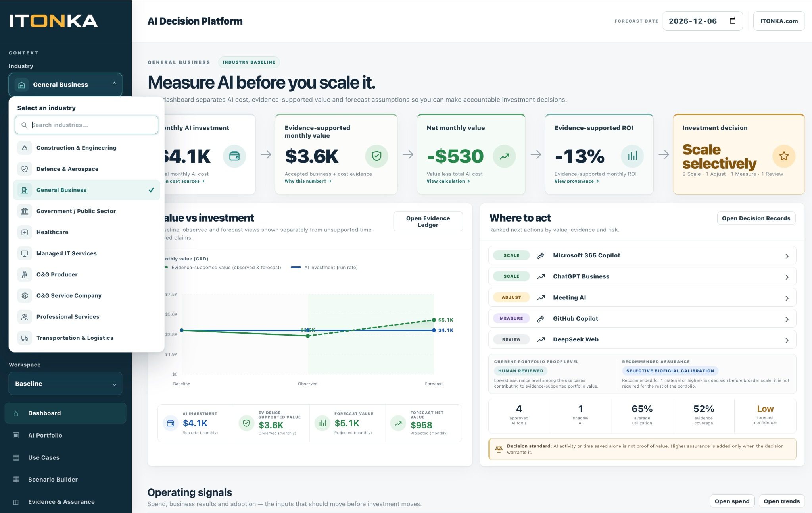Click the 65% average utilization stat

(642, 415)
